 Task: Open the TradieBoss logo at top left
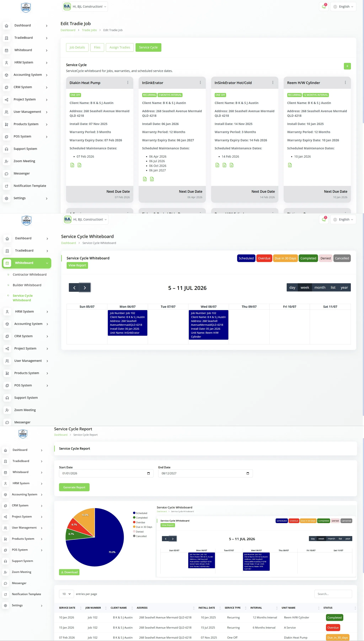point(26,7)
